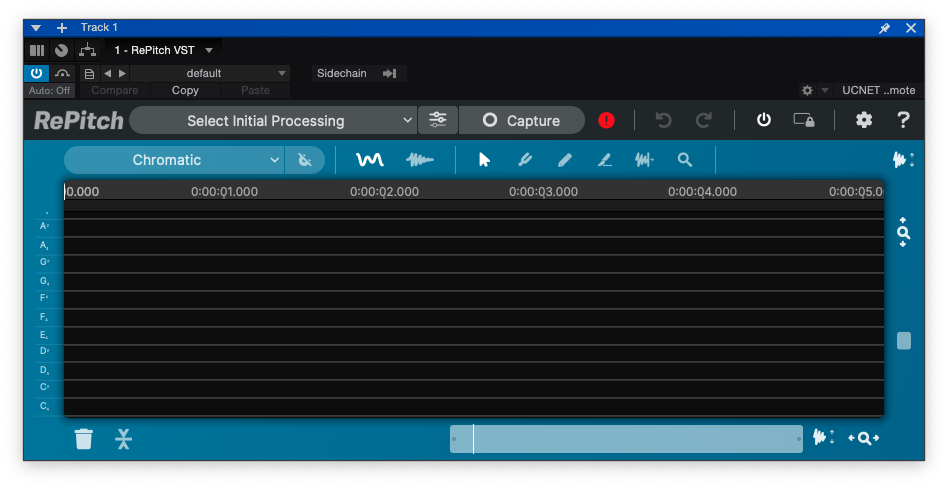Open the 1 - RePitch VST dropdown
This screenshot has width=948, height=488.
pyautogui.click(x=163, y=50)
